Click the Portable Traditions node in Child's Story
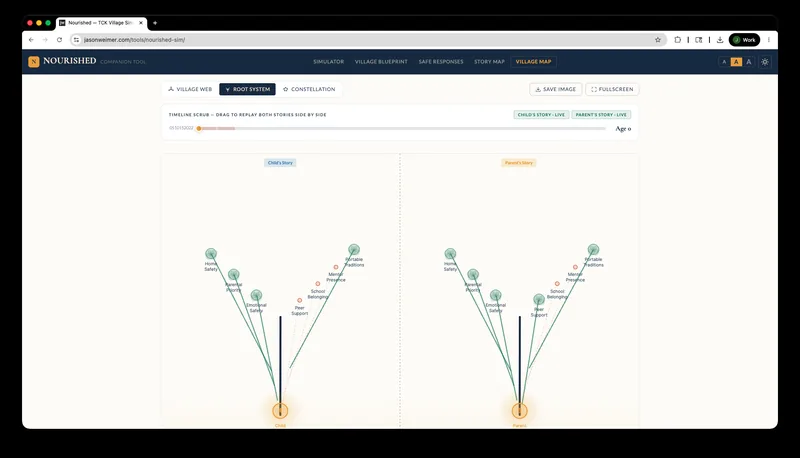 354,249
